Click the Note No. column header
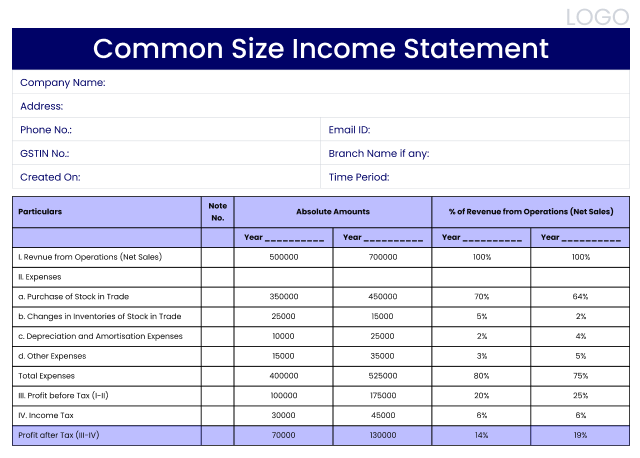The height and width of the screenshot is (458, 640). click(x=218, y=212)
